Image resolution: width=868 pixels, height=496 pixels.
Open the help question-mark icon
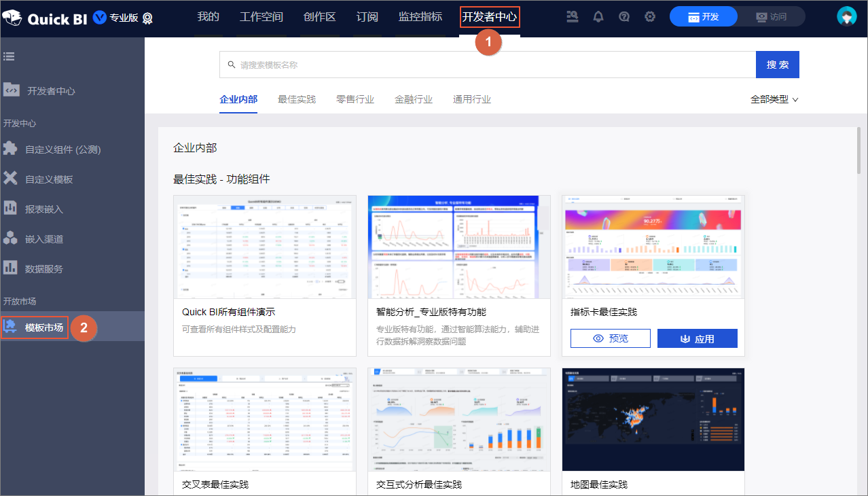624,17
